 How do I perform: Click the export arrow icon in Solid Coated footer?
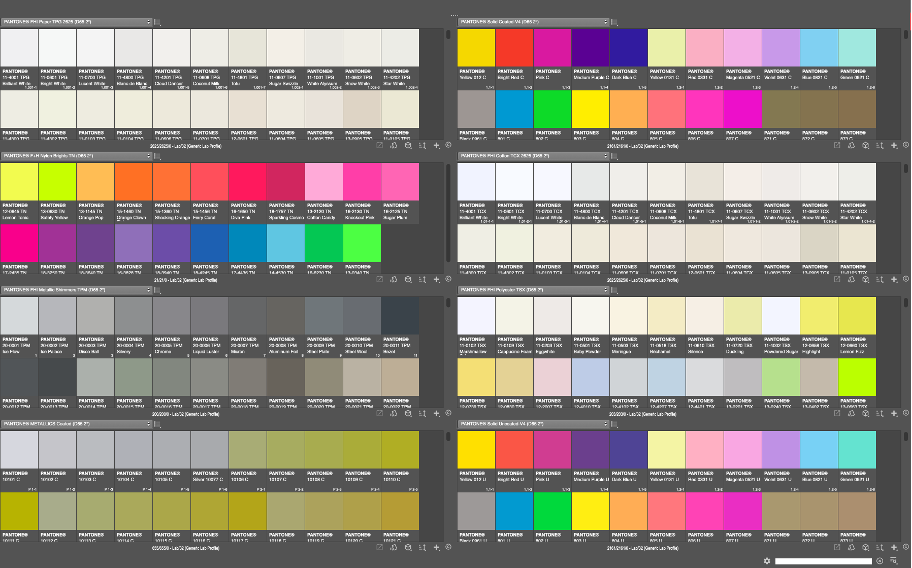(837, 145)
